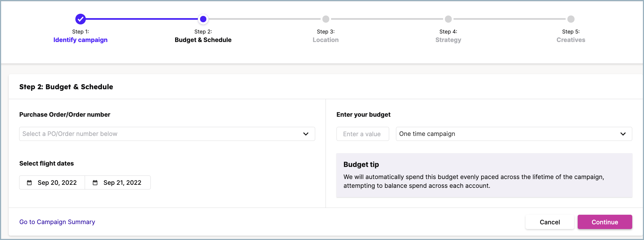Click calendar icon beside Sep 21, 2022

(95, 183)
